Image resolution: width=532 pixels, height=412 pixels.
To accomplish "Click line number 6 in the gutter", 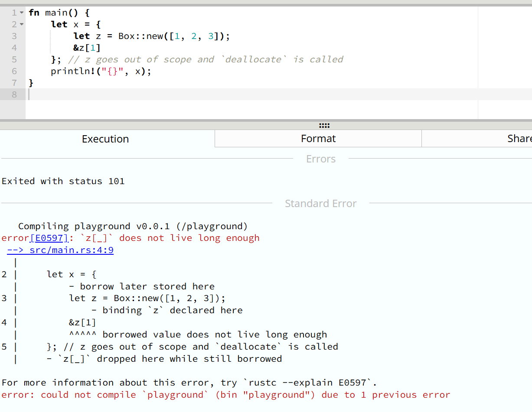I will (x=14, y=71).
